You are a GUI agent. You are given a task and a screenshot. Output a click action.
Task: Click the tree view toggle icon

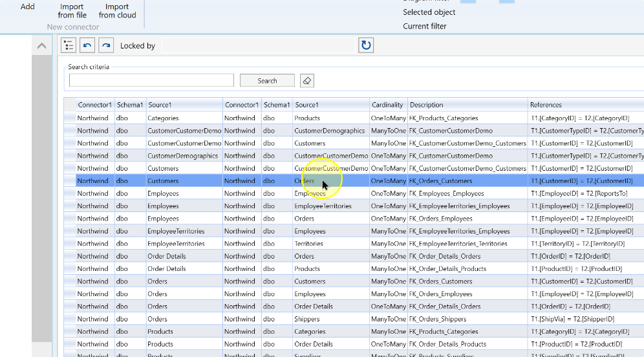[x=69, y=45]
